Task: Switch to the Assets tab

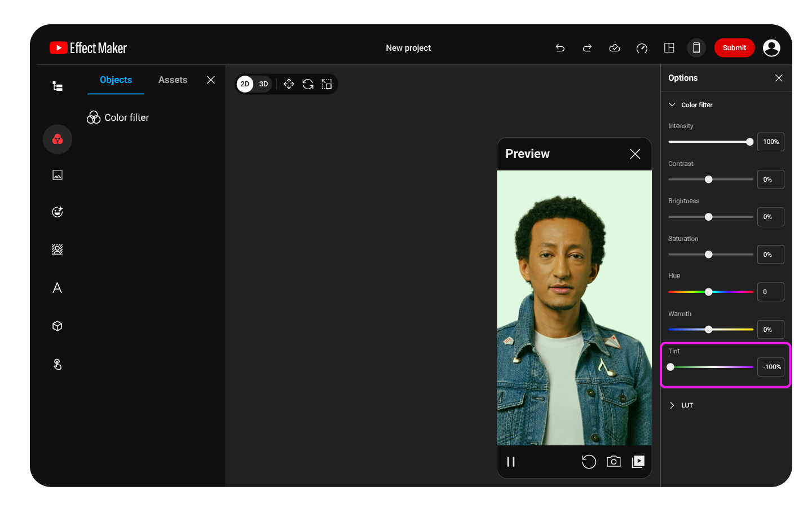Action: [x=173, y=80]
